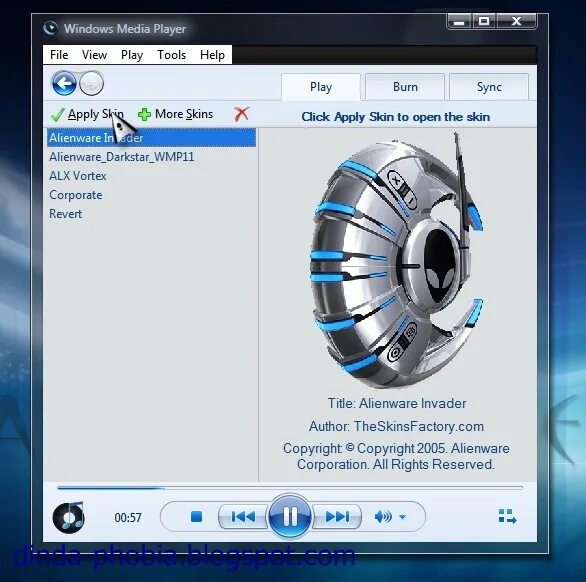Open the Play menu
The height and width of the screenshot is (582, 586).
(132, 55)
